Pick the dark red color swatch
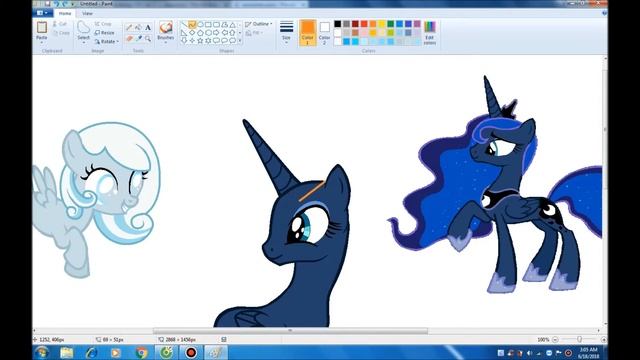640x360 pixels. [x=355, y=24]
